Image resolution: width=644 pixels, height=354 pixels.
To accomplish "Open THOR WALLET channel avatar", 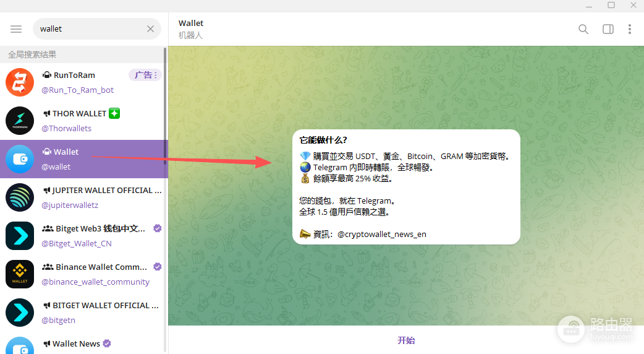I will (x=20, y=121).
